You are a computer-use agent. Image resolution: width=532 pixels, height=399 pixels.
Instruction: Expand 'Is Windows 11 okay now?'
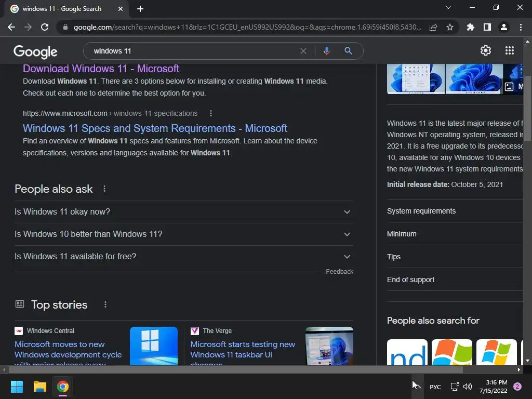(x=183, y=212)
